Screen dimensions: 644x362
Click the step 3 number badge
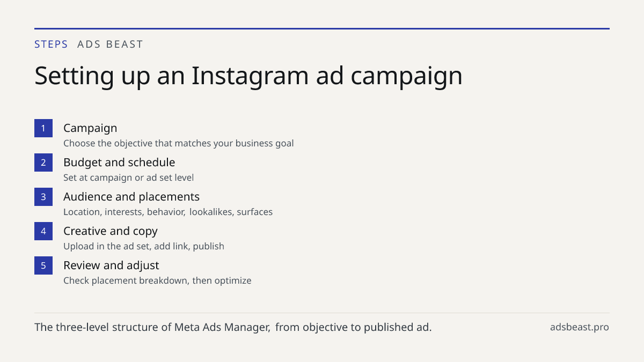[x=43, y=197]
